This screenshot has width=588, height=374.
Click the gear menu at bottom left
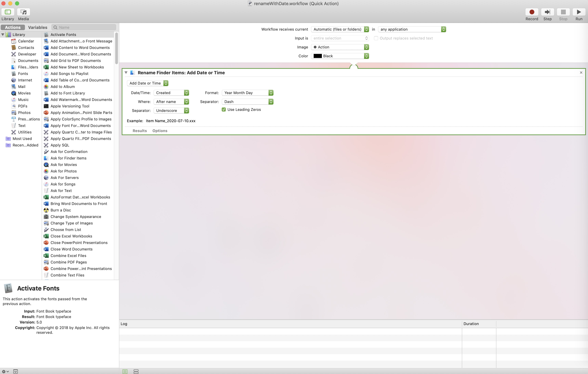(x=5, y=371)
